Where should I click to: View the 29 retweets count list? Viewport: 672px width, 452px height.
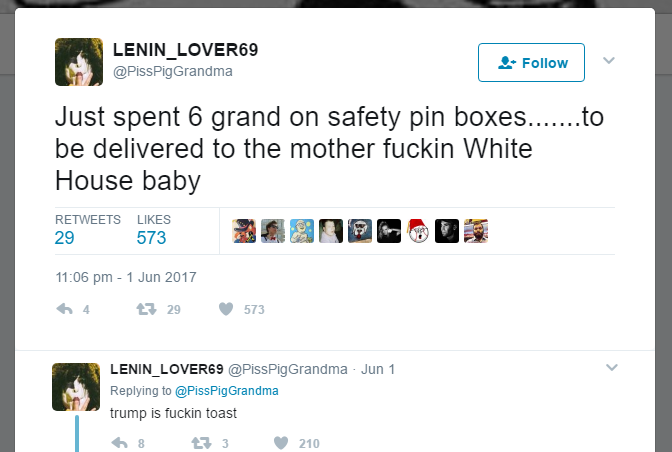pos(64,238)
